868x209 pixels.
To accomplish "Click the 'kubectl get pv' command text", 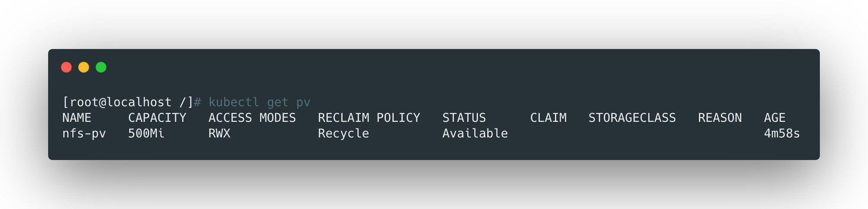I will [259, 102].
